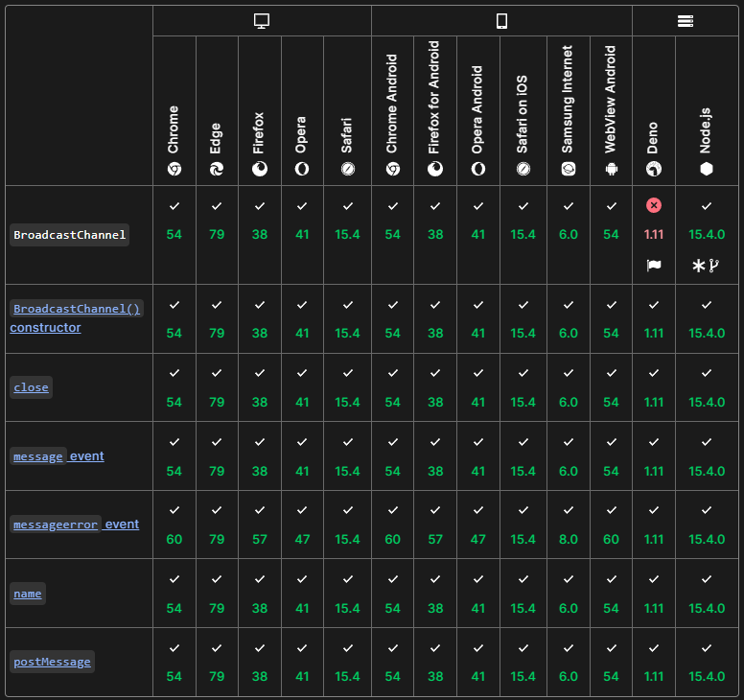
Task: Click the Samsung Internet logo icon
Action: [569, 169]
